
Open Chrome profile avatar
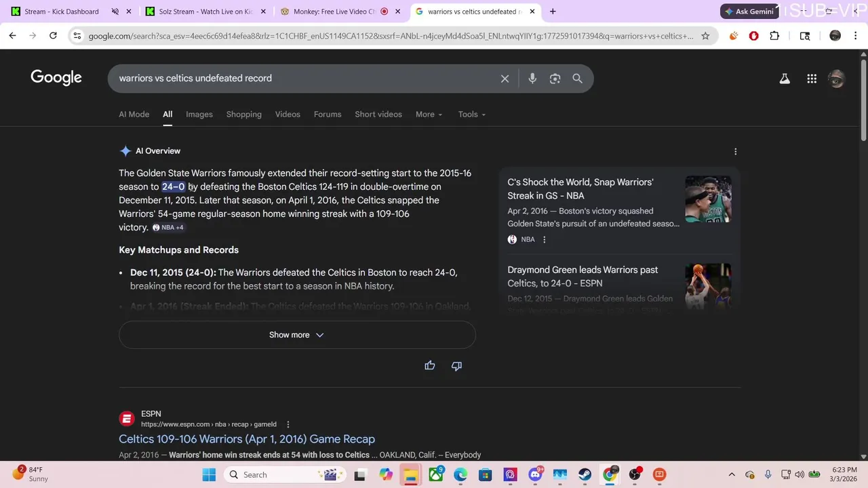tap(835, 36)
